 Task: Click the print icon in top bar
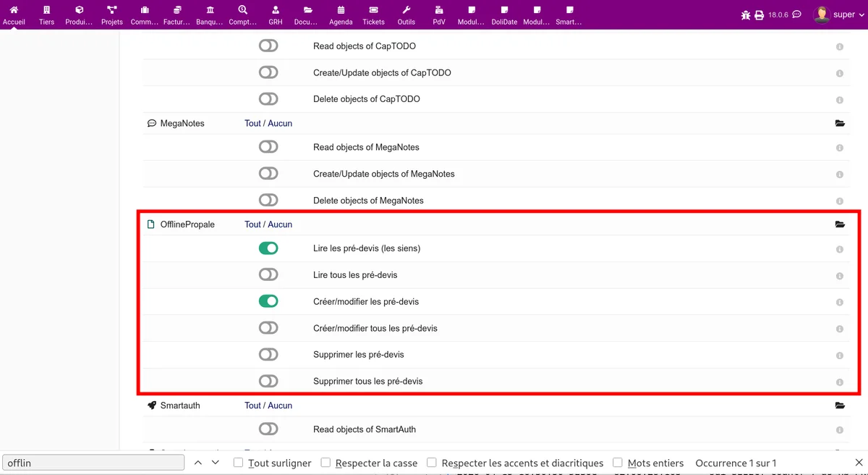click(759, 15)
